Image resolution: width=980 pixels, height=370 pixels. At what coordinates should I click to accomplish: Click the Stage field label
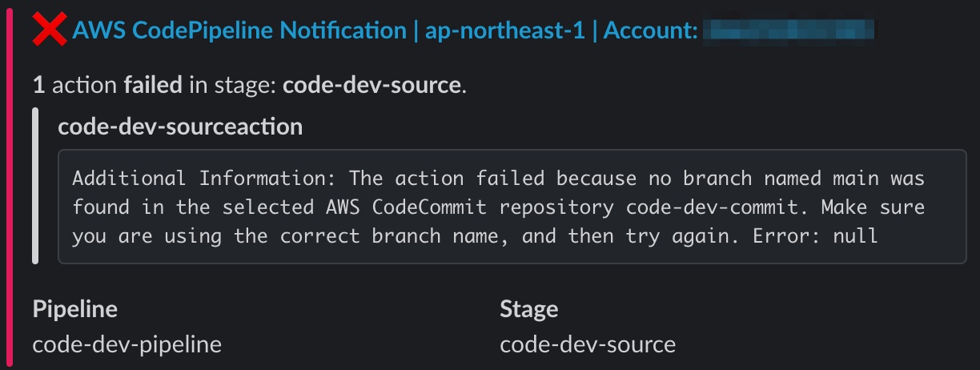(528, 309)
